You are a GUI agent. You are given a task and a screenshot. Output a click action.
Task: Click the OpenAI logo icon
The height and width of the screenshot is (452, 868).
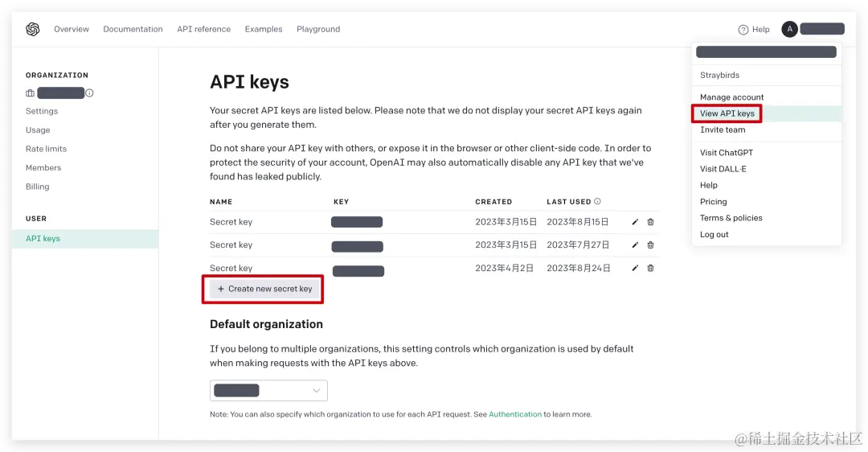[x=33, y=29]
